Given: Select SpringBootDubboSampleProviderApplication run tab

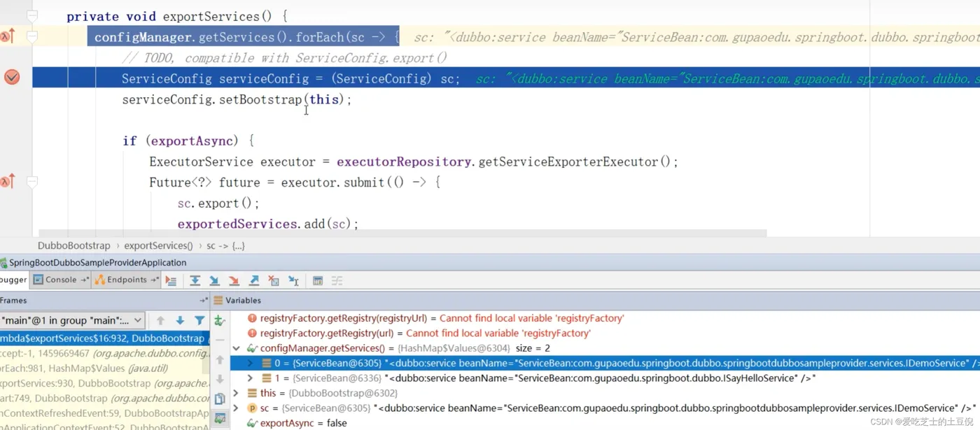Looking at the screenshot, I should (x=93, y=263).
